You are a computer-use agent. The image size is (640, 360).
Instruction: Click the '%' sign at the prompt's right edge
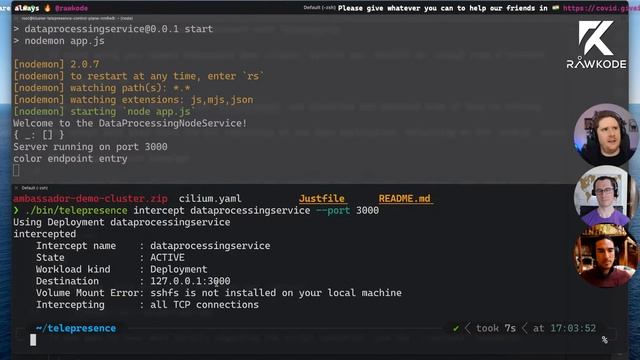tap(604, 340)
